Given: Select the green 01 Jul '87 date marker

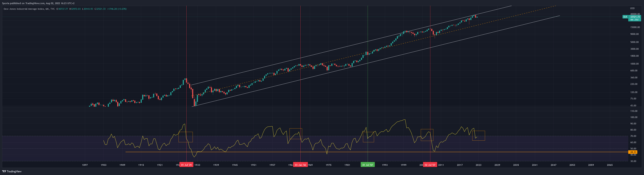Looking at the screenshot, I should pyautogui.click(x=368, y=165).
